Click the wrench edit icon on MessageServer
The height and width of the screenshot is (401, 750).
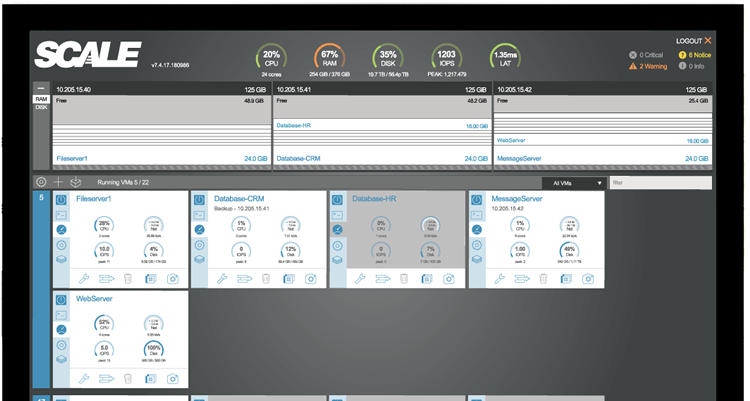click(x=499, y=278)
